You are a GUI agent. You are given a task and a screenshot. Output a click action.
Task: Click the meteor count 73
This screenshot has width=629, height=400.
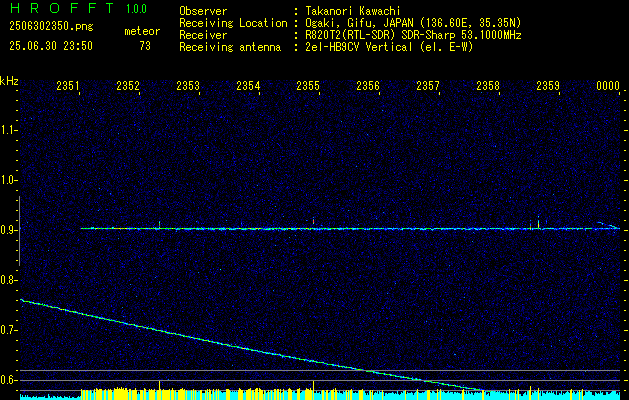(145, 46)
